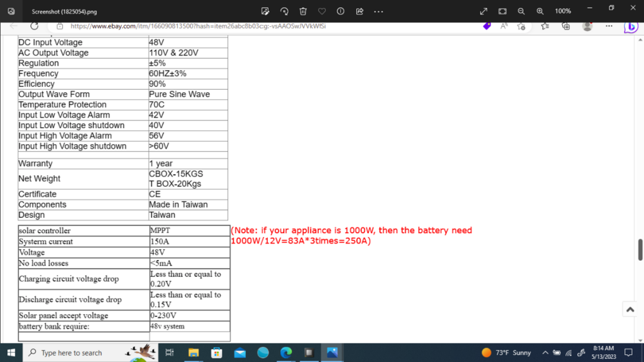The height and width of the screenshot is (362, 644).
Task: Open the Mail app from the taskbar
Action: pyautogui.click(x=240, y=352)
